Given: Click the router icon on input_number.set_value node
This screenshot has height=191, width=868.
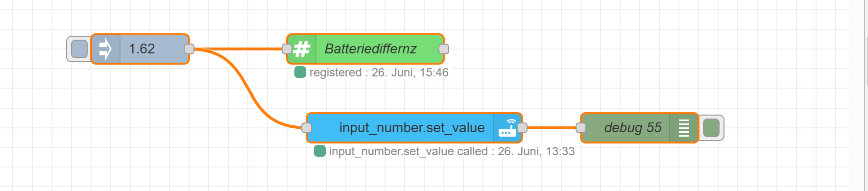Looking at the screenshot, I should coord(507,128).
